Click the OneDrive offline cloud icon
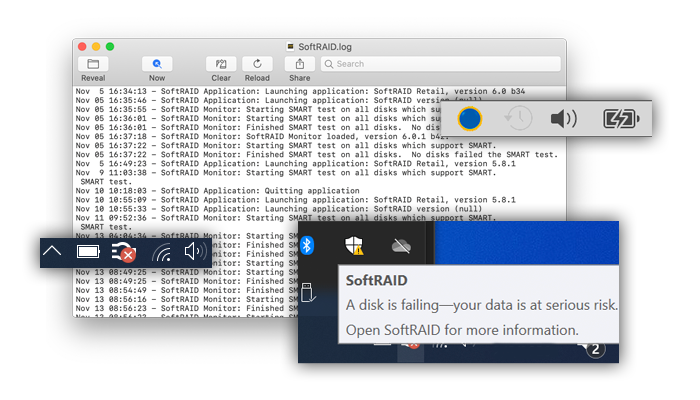Viewport: 700px width, 400px height. [401, 246]
